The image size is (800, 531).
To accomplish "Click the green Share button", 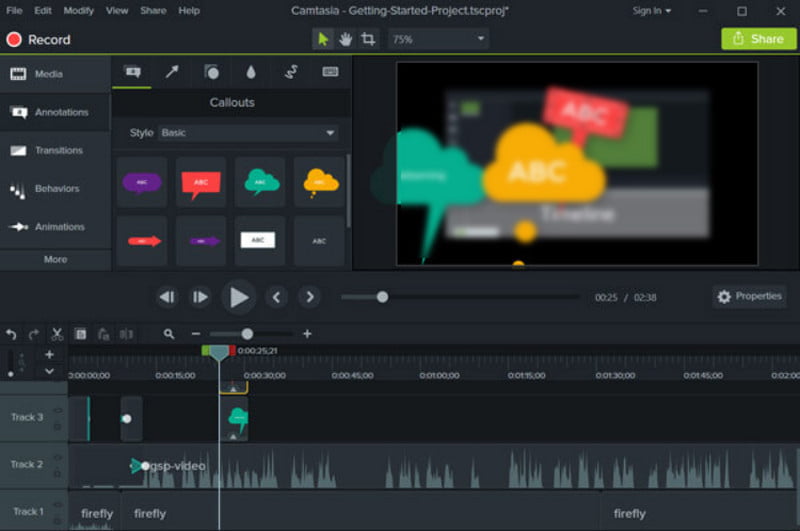I will pyautogui.click(x=759, y=39).
